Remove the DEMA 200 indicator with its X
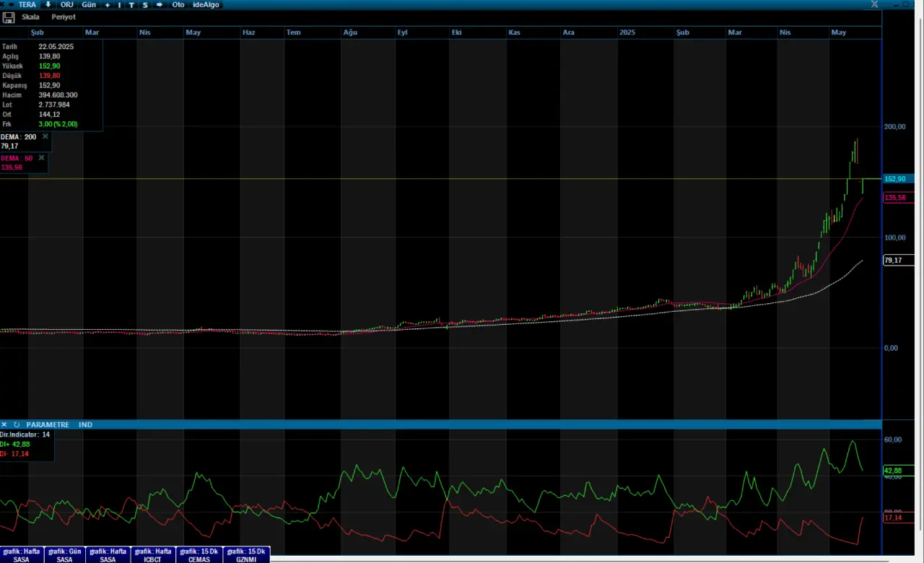 pos(45,136)
